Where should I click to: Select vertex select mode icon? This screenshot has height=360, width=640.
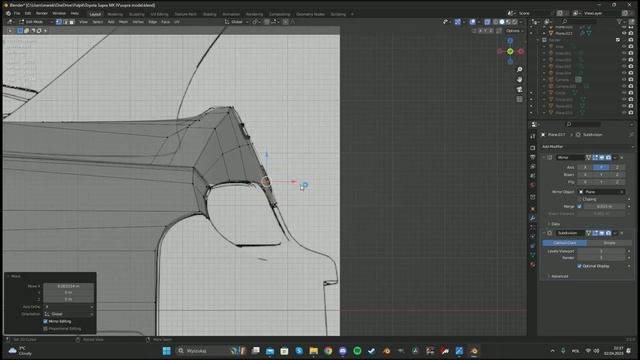tap(59, 22)
